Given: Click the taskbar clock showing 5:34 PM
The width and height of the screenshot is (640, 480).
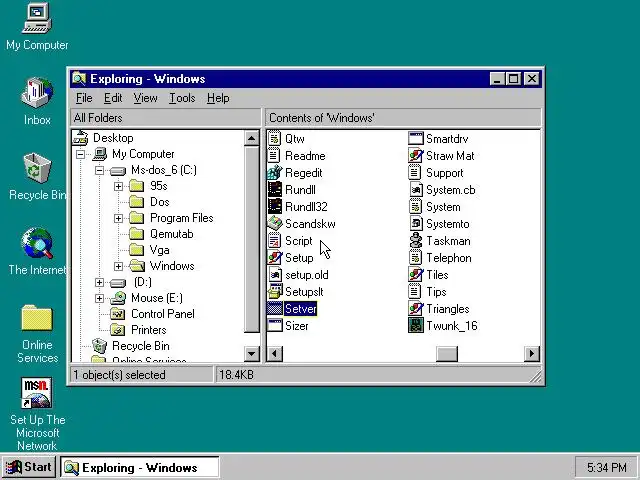Looking at the screenshot, I should pos(606,467).
